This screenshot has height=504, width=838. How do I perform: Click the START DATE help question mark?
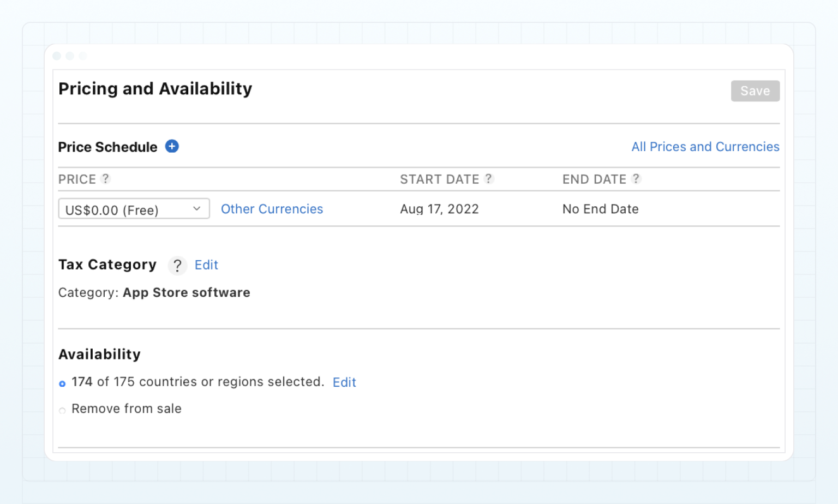(489, 178)
